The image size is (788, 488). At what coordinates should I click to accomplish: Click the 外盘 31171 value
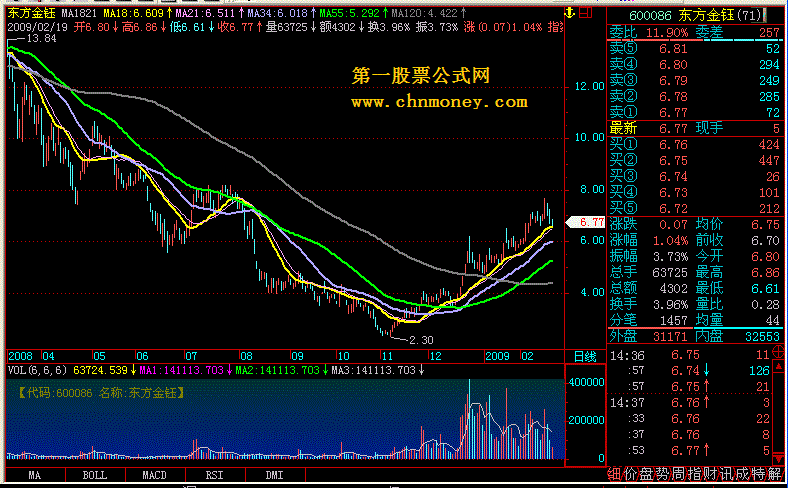pos(670,336)
